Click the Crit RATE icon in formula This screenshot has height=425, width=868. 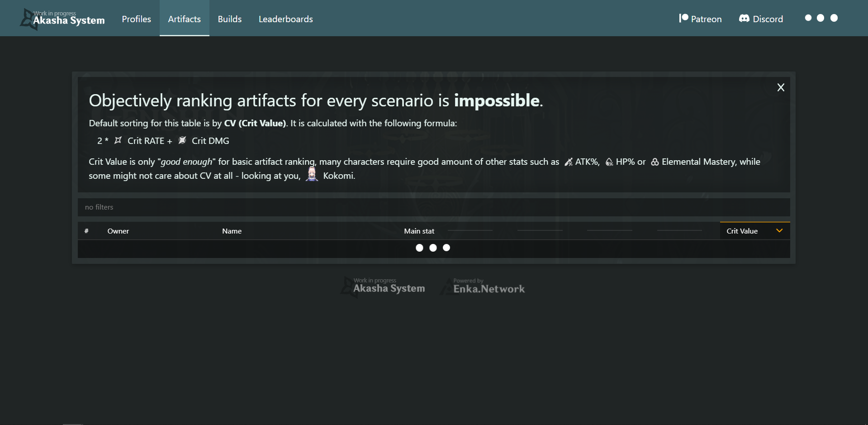118,140
